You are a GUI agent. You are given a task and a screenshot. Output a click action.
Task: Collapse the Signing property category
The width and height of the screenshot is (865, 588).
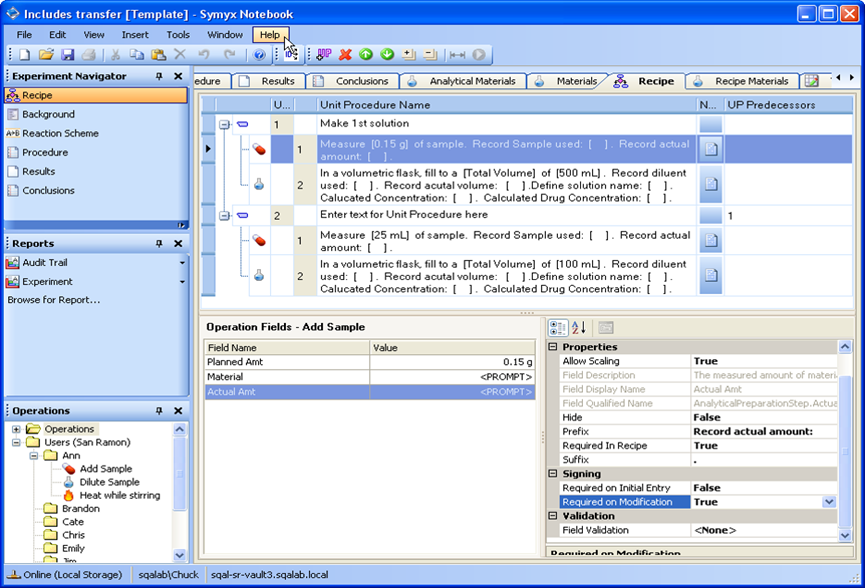553,474
